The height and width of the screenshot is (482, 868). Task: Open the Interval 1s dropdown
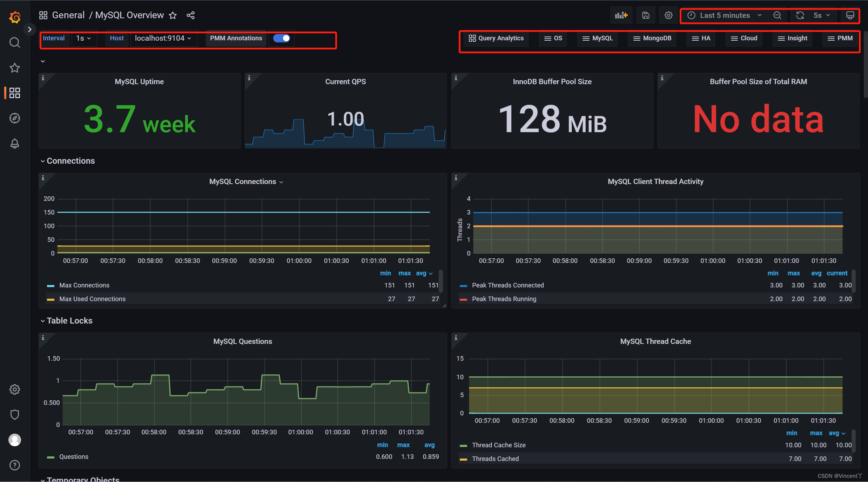tap(83, 38)
